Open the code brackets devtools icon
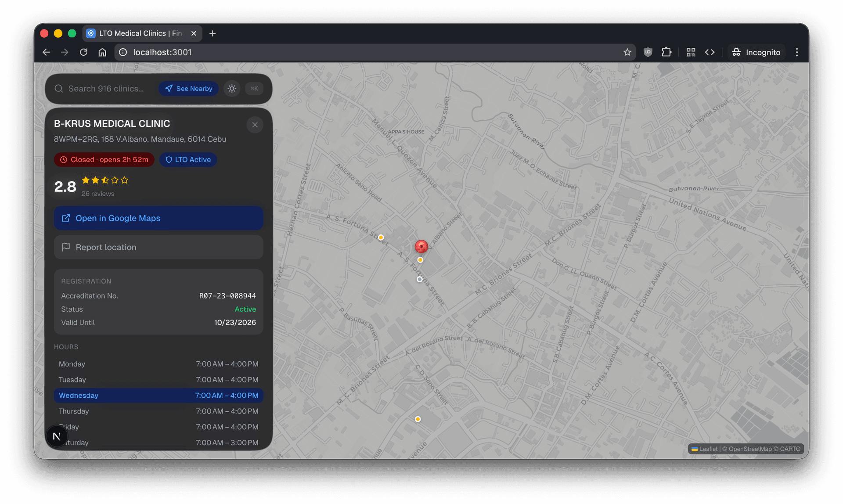The image size is (843, 504). pos(710,52)
